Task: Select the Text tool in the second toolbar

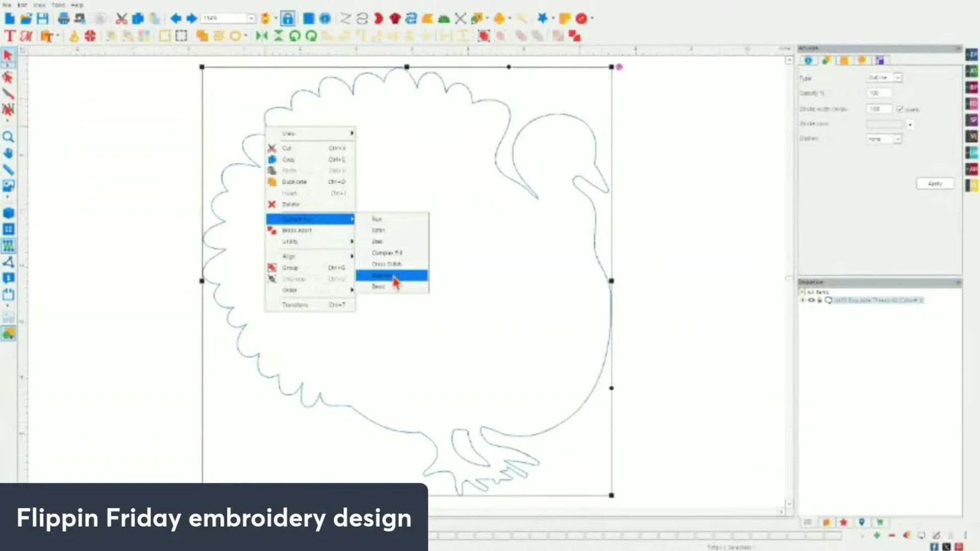Action: (x=9, y=36)
